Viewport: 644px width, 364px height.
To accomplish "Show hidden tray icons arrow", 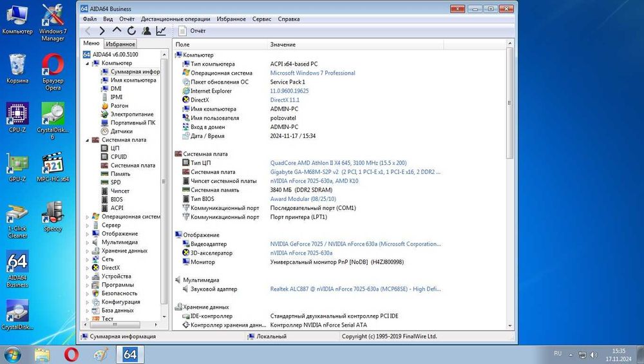I will pos(571,354).
